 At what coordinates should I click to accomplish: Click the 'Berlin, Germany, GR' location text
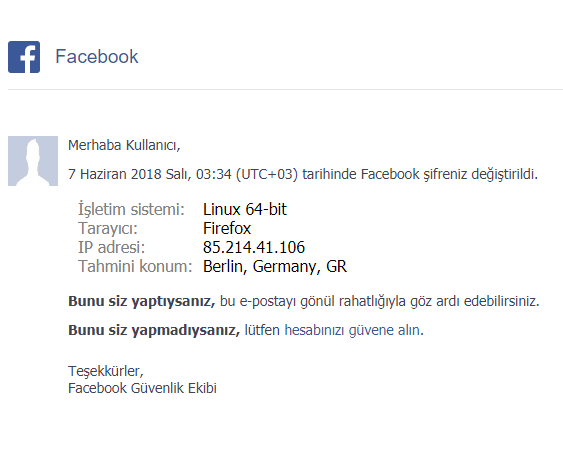click(275, 266)
